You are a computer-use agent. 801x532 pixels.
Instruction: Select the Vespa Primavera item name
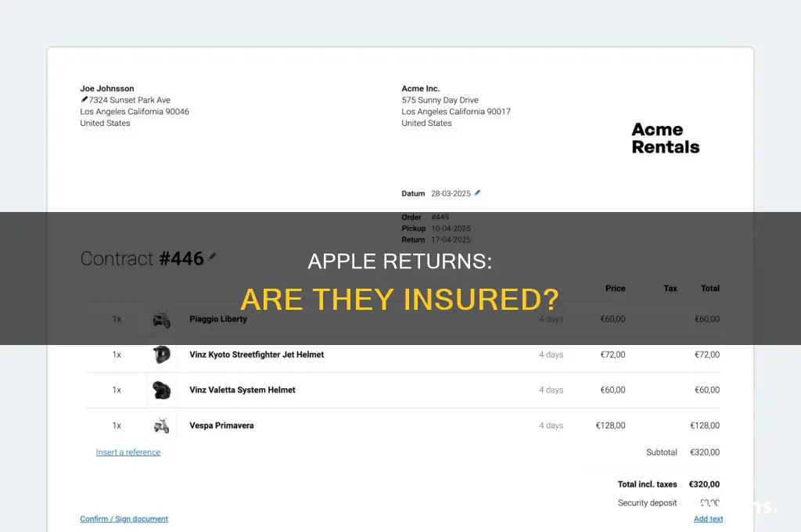pos(221,426)
